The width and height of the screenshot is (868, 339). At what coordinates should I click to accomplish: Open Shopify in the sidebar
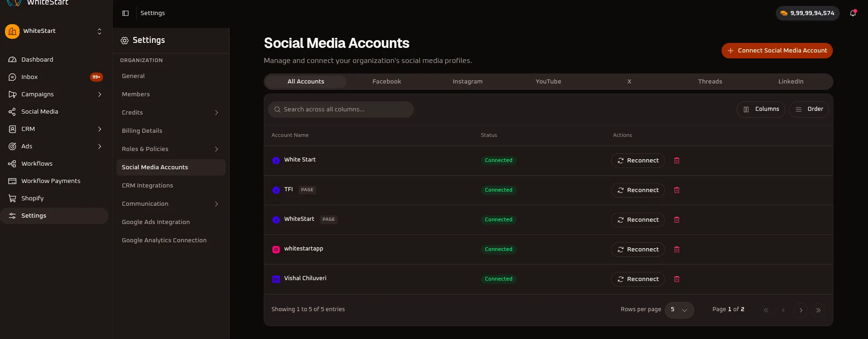tap(54, 198)
